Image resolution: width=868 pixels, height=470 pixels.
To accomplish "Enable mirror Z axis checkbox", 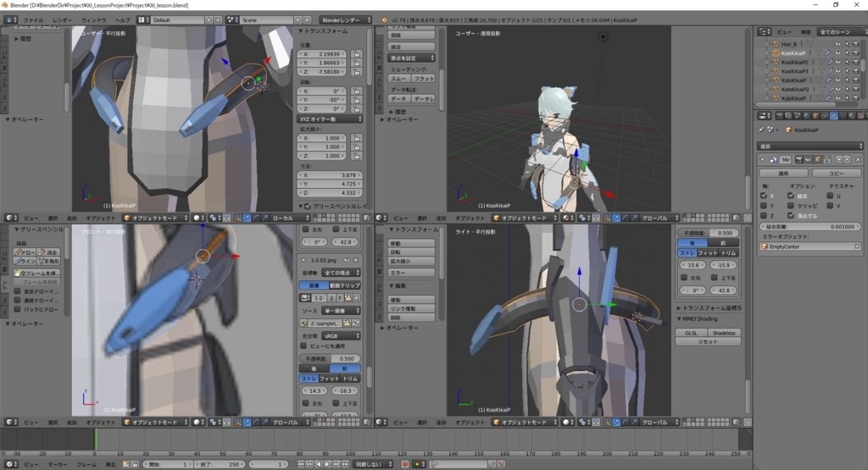I will pos(764,216).
